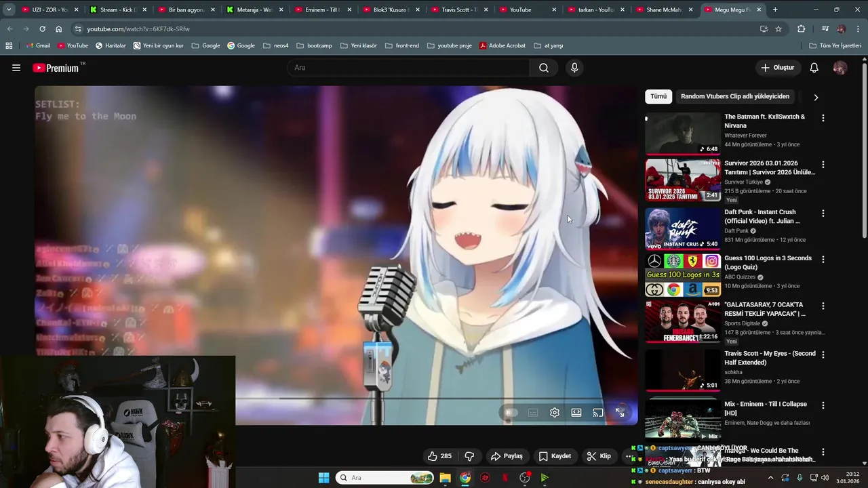
Task: Select Random Vtubers Clip uploader chip
Action: 734,97
